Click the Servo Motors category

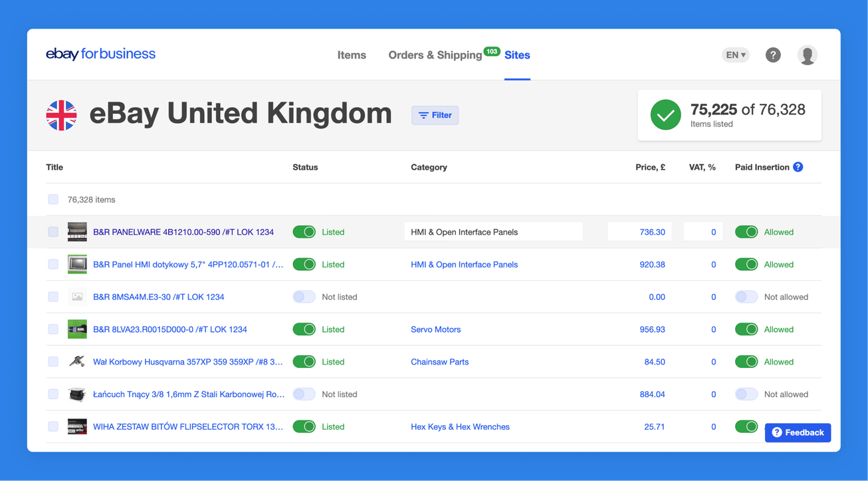click(x=436, y=329)
